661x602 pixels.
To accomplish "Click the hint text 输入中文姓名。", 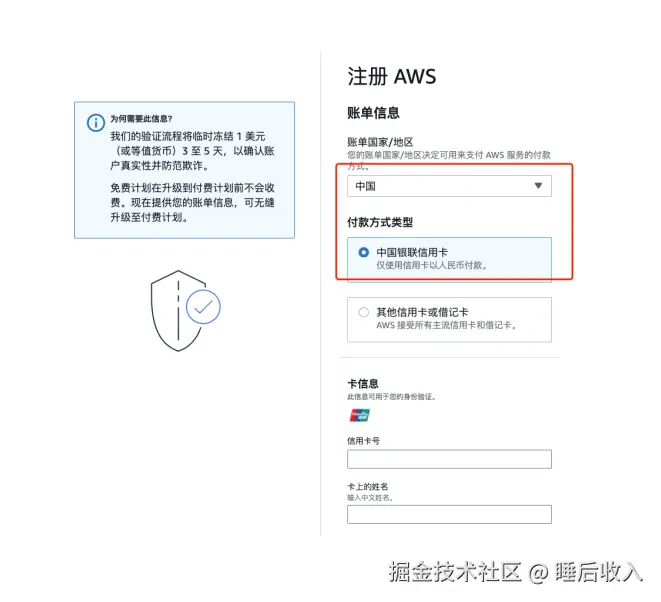I will click(x=370, y=498).
